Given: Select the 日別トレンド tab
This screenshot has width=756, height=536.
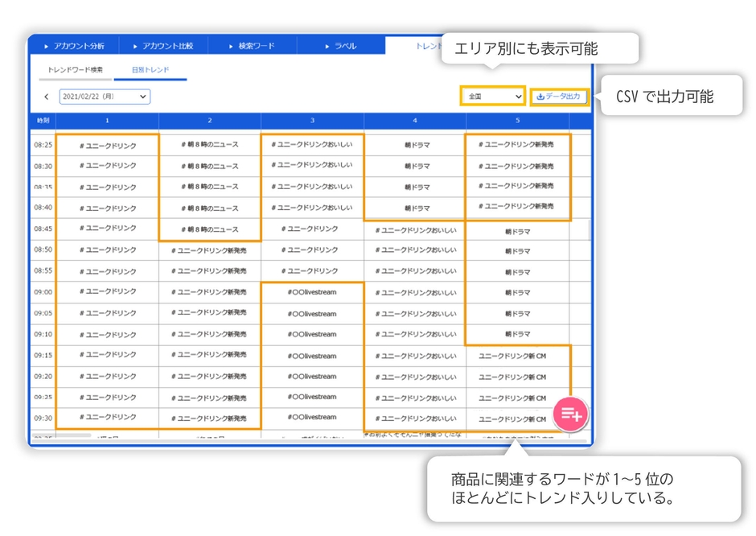Looking at the screenshot, I should point(150,71).
